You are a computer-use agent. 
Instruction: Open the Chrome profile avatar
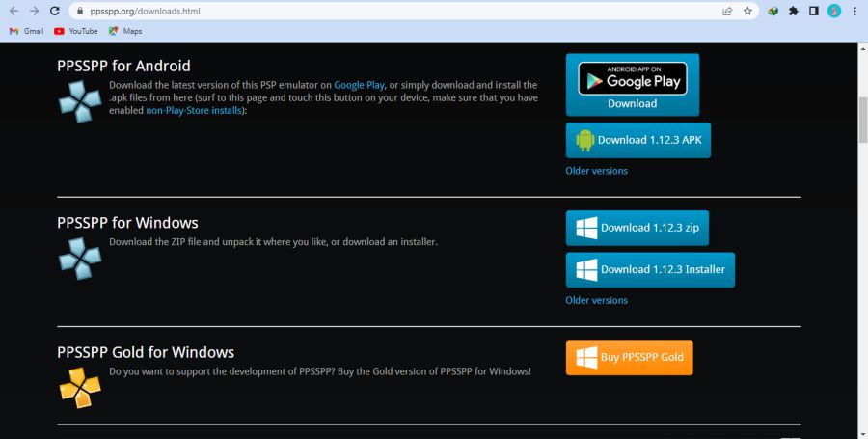pos(833,11)
